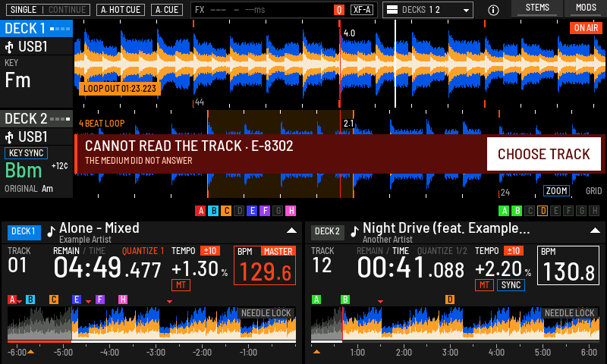Switch to the MODS tab
Viewport: 607px width, 364px height.
(x=586, y=8)
